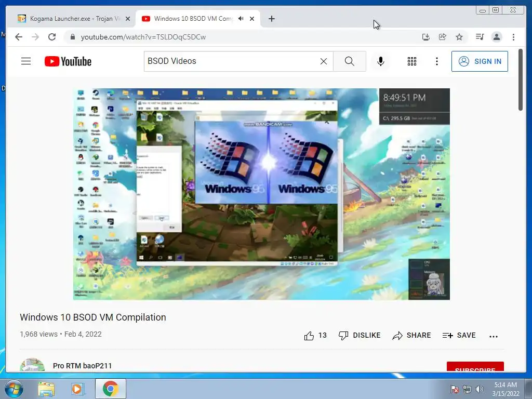Screen dimensions: 532x399
Task: Open the Windows Start menu orb
Action: coord(14,389)
